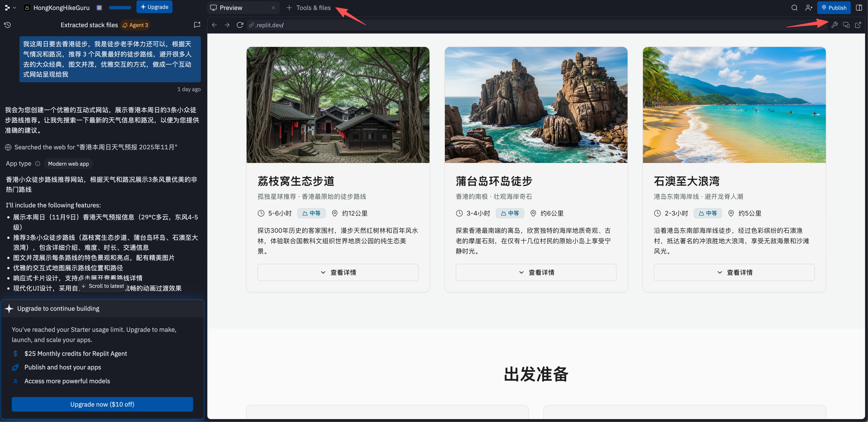
Task: Expand 查看详情 for 蒲台岛环岛徒步
Action: (x=536, y=272)
